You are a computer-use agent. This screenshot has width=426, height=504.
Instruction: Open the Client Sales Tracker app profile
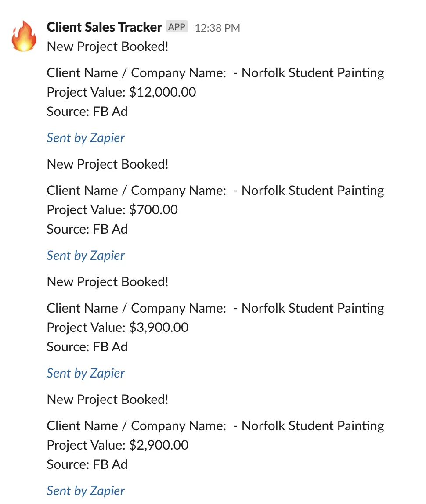104,27
